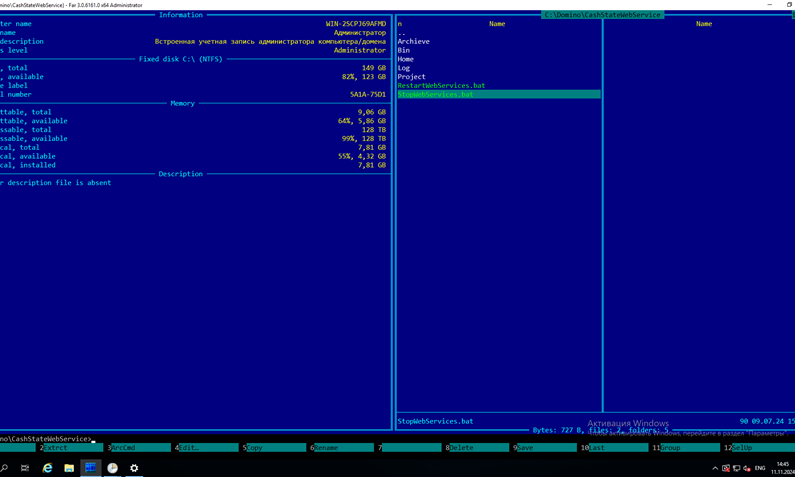Viewport: 795px width, 478px height.
Task: Click the taskbar search magnifier icon
Action: coord(5,468)
